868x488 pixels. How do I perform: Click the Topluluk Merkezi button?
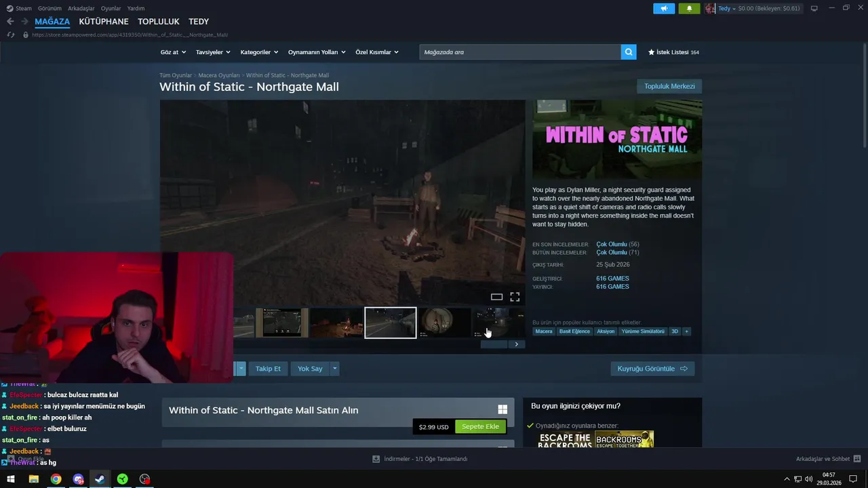click(x=669, y=86)
